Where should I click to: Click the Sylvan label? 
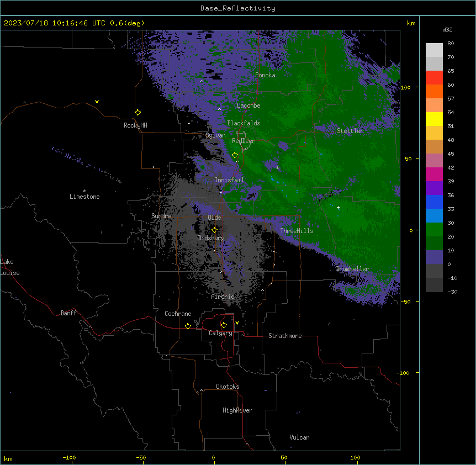215,135
